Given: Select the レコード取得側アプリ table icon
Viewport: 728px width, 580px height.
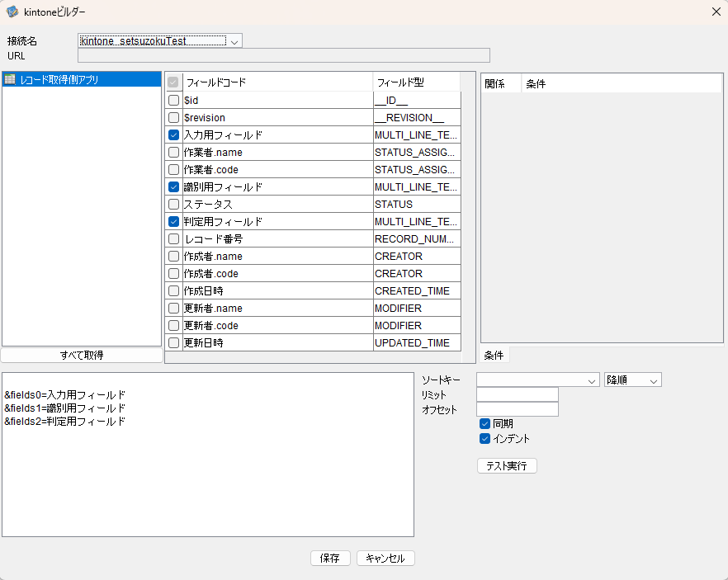Looking at the screenshot, I should coord(10,79).
